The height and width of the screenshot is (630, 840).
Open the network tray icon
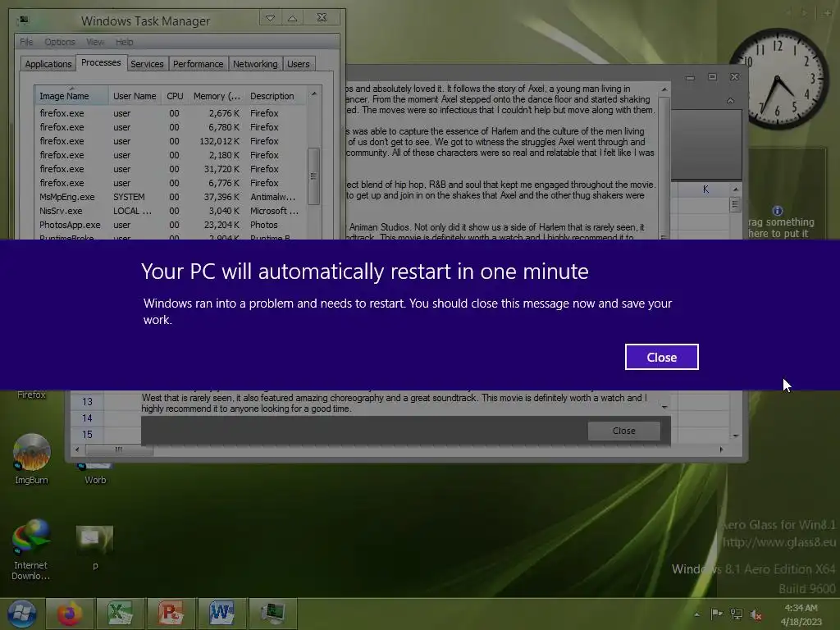(737, 614)
